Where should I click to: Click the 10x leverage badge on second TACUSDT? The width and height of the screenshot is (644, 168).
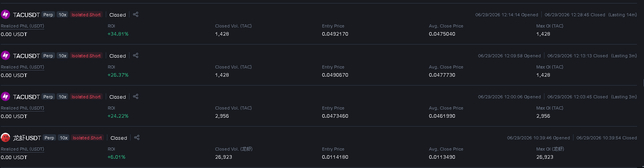pyautogui.click(x=62, y=56)
